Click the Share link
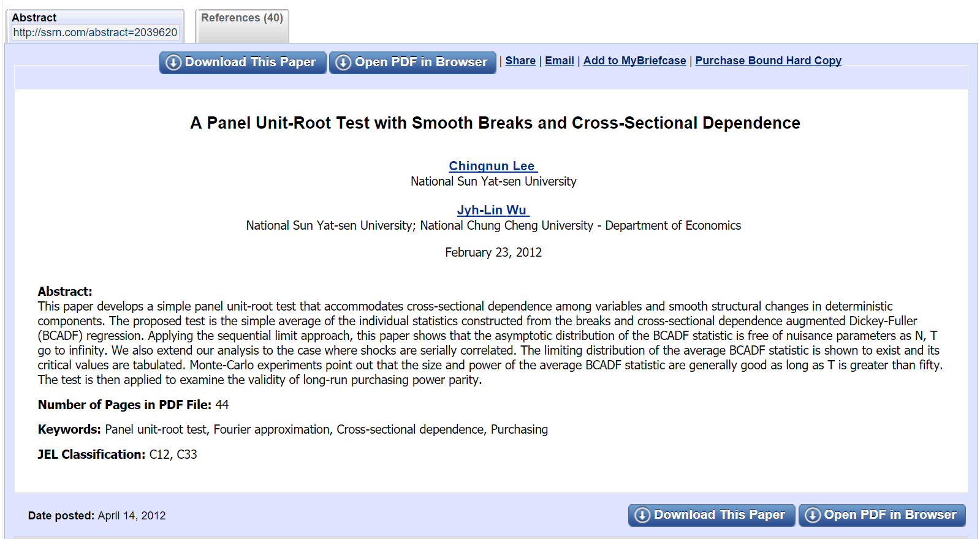 coord(520,61)
